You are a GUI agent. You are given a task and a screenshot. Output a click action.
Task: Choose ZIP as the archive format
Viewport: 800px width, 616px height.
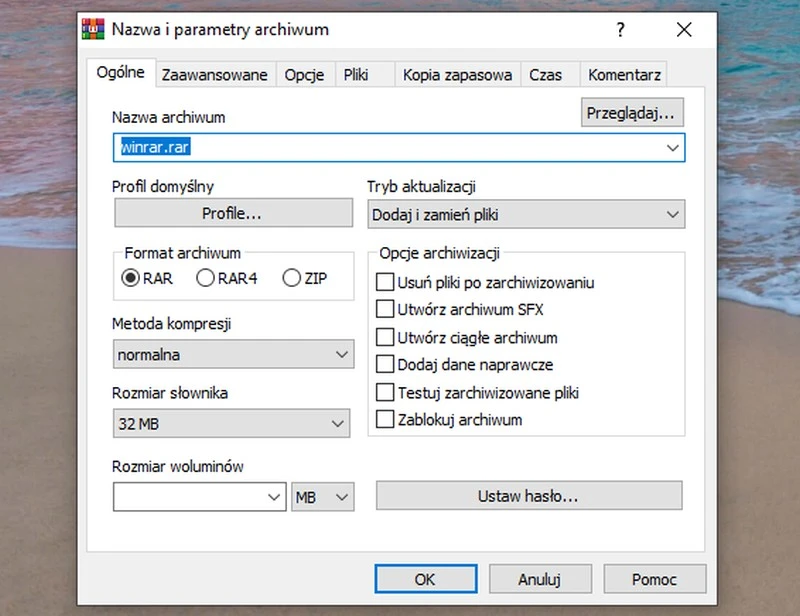coord(291,278)
